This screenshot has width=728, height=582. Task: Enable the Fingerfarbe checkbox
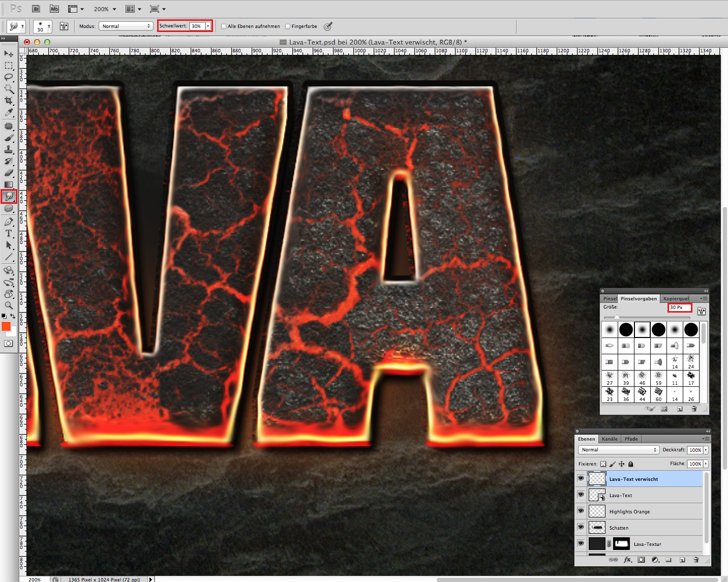pos(288,26)
